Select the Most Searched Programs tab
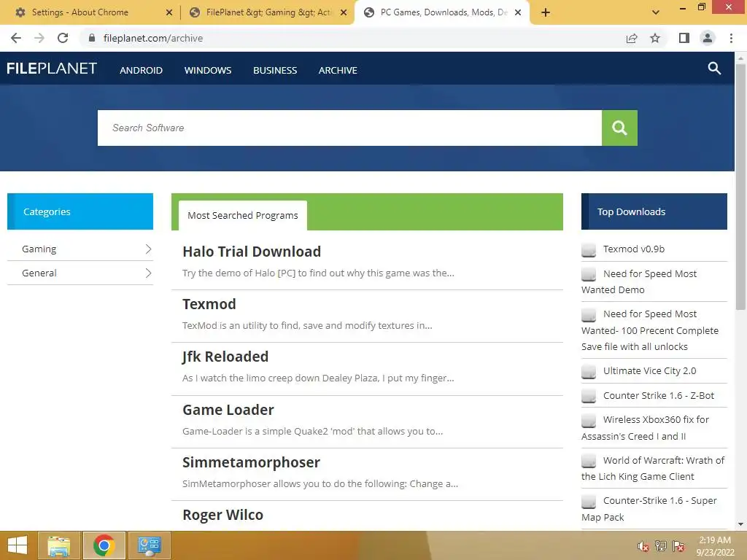 pyautogui.click(x=242, y=216)
